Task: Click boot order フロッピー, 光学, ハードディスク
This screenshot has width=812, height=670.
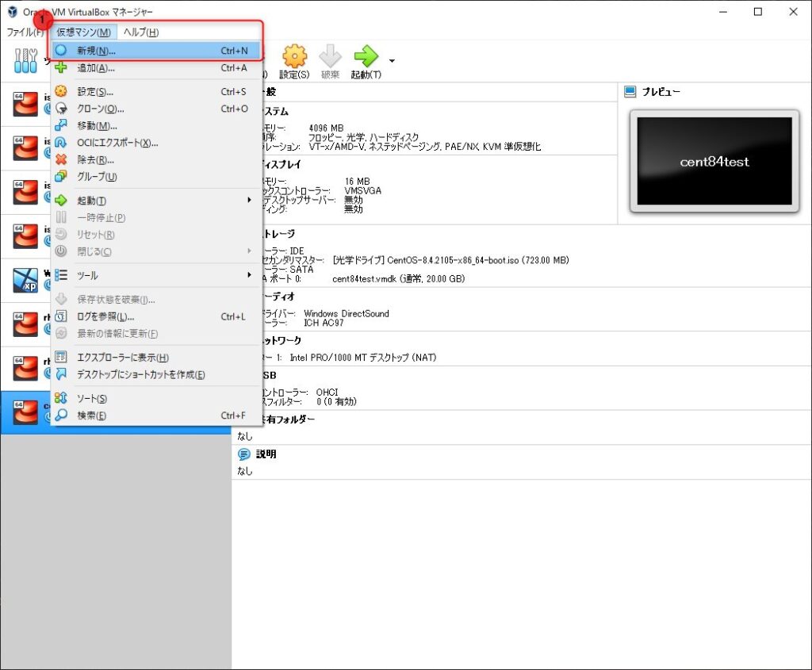Action: [363, 137]
